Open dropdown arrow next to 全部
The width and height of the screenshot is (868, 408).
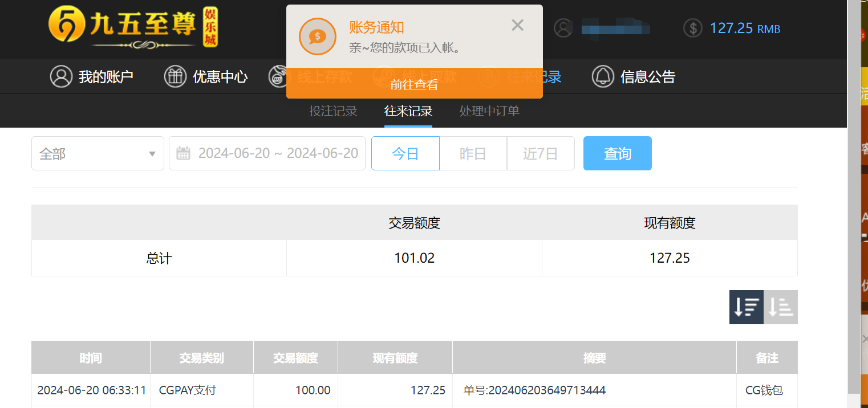[152, 154]
